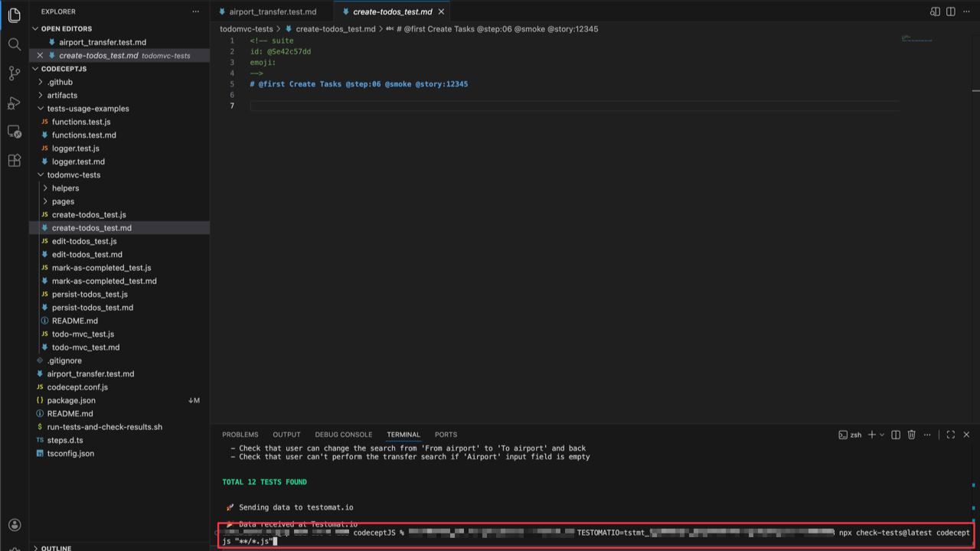Switch to the airport_transfer.test.md tab

pos(271,11)
